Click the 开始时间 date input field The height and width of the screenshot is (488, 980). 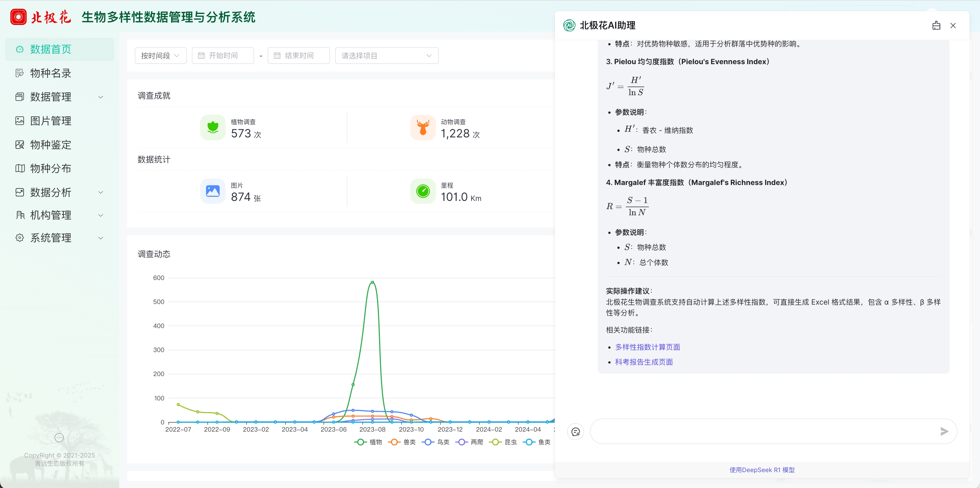[223, 55]
